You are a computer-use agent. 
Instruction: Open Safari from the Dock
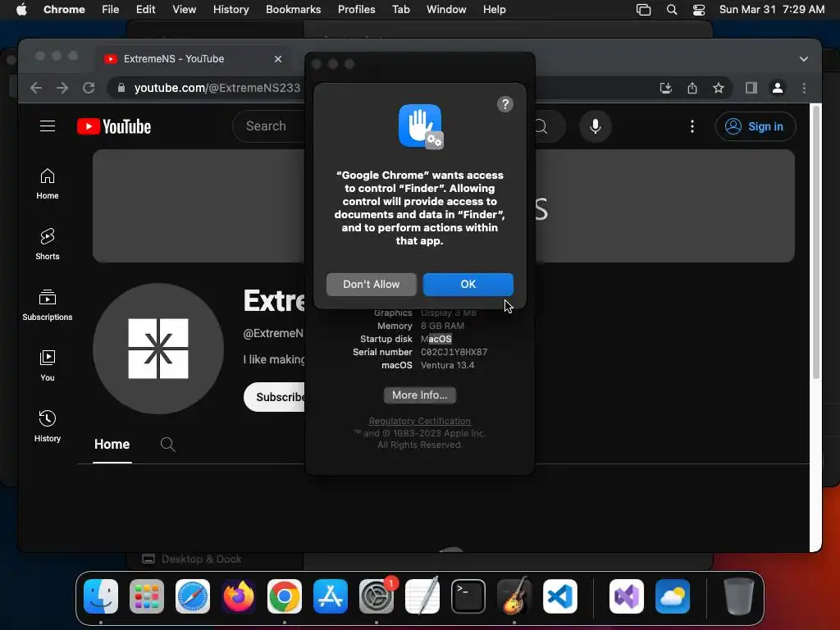tap(193, 596)
